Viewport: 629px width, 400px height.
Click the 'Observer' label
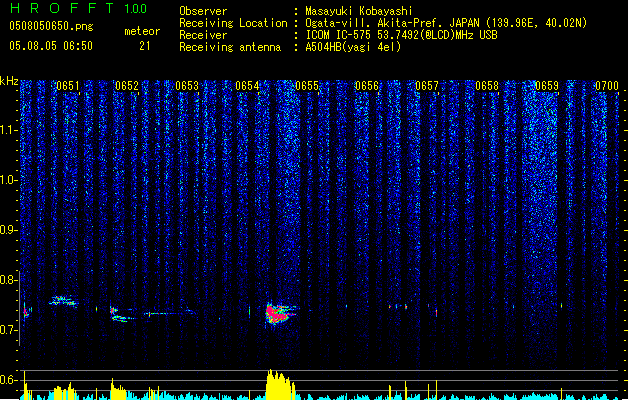203,11
